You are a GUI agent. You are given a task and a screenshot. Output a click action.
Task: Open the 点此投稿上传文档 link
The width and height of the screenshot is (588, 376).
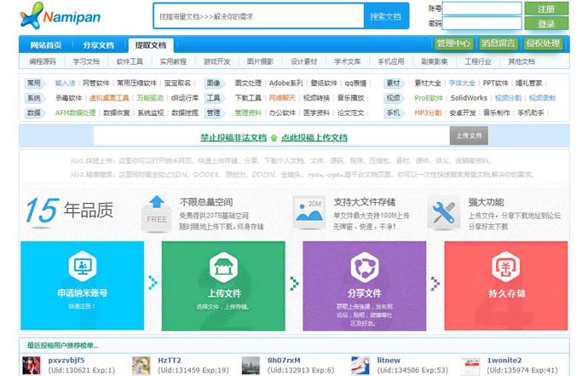coord(314,137)
